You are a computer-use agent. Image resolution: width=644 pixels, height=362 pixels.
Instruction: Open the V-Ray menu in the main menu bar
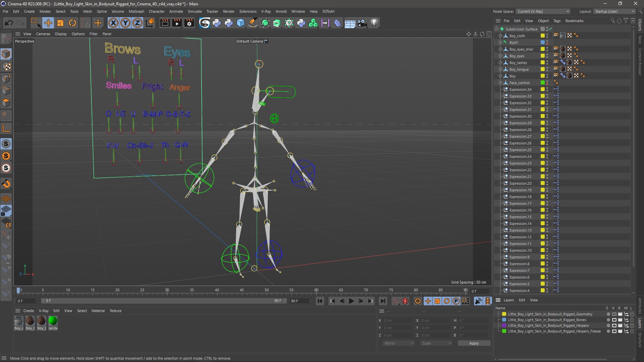point(266,11)
